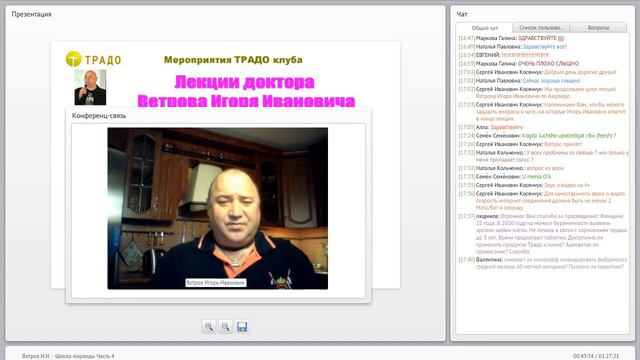Image resolution: width=640 pixels, height=360 pixels.
Task: Switch to the Вопросы tab
Action: click(598, 27)
